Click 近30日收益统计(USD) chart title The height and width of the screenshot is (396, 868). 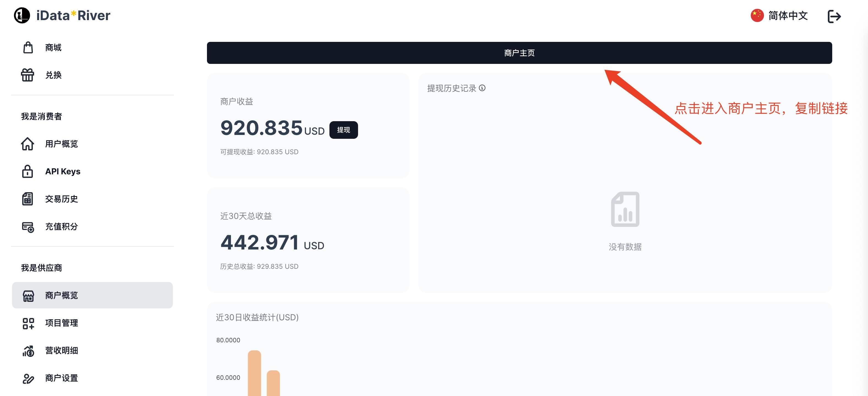tap(257, 318)
